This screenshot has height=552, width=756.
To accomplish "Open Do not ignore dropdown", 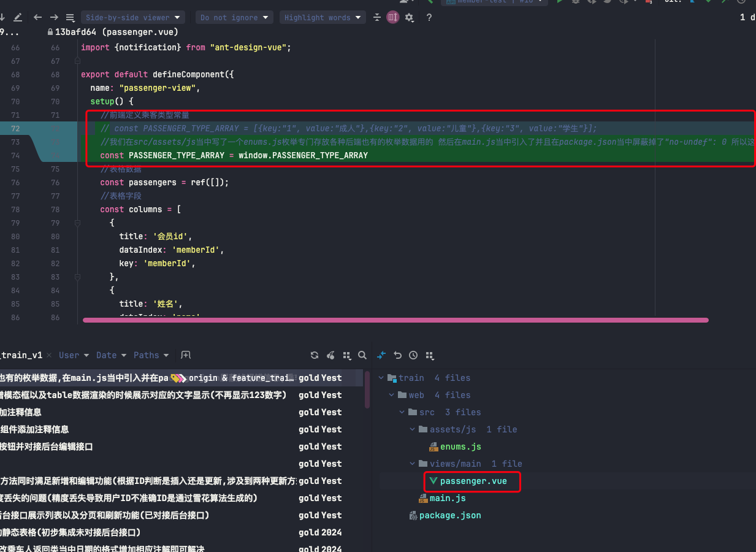I will 234,18.
